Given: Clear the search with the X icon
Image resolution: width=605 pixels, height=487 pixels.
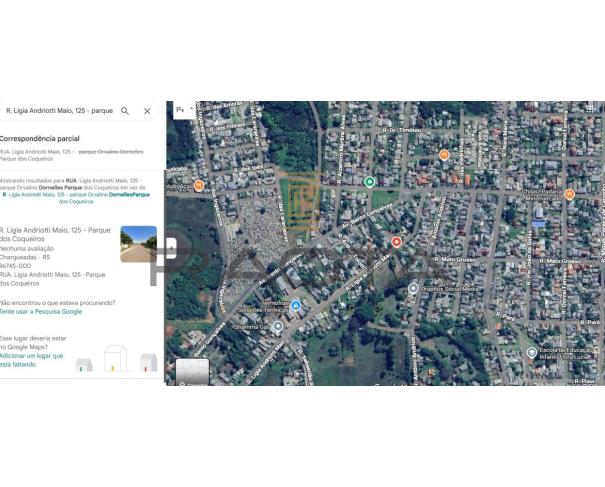Looking at the screenshot, I should pos(147,111).
